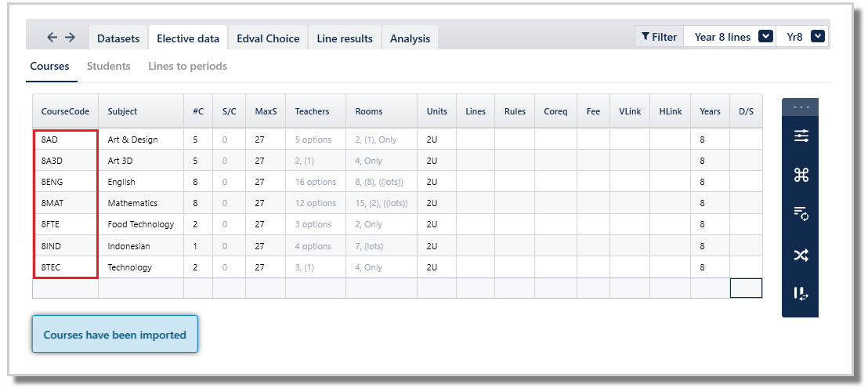Screen dimensions: 868x388
Task: Click the command symbol icon in sidebar
Action: (801, 175)
